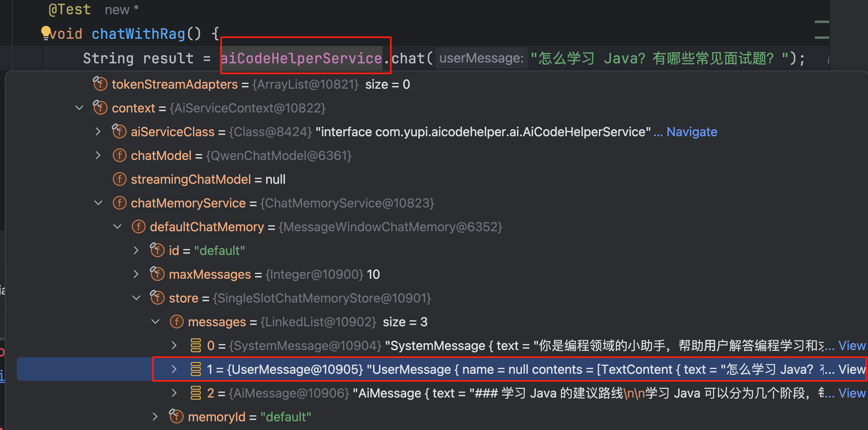868x430 pixels.
Task: Collapse the defaultChatMemory node
Action: pos(117,226)
